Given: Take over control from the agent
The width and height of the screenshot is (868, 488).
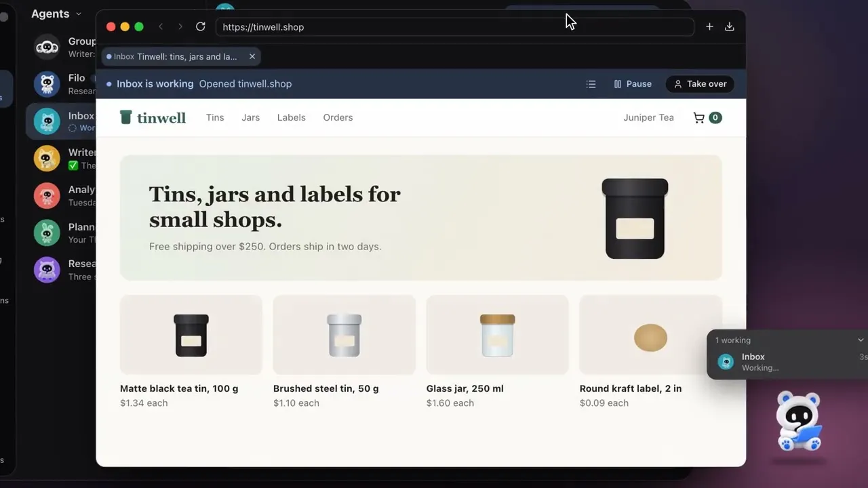Looking at the screenshot, I should click(x=701, y=84).
